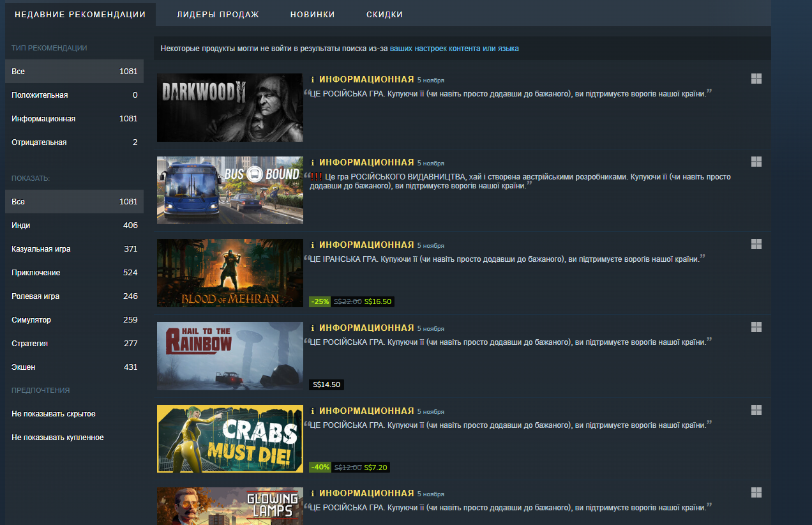Click the Информационная heading on Bus Bound row

[366, 162]
